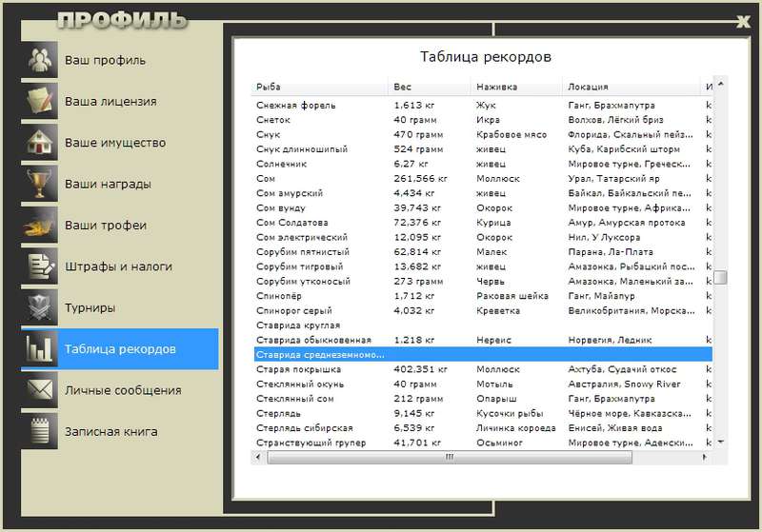
Task: Click the Ваши трофеи fish icon
Action: pos(39,225)
